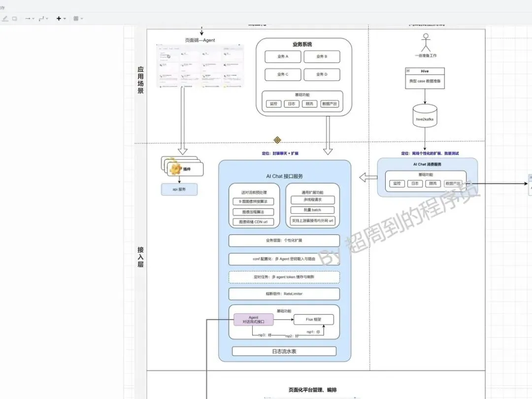Select 限流 box in AI Chat 消费服务
This screenshot has height=399, width=532.
tap(433, 184)
